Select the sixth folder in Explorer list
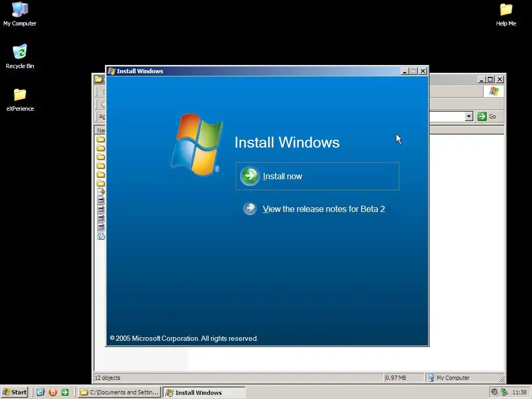The height and width of the screenshot is (399, 532). 101,183
